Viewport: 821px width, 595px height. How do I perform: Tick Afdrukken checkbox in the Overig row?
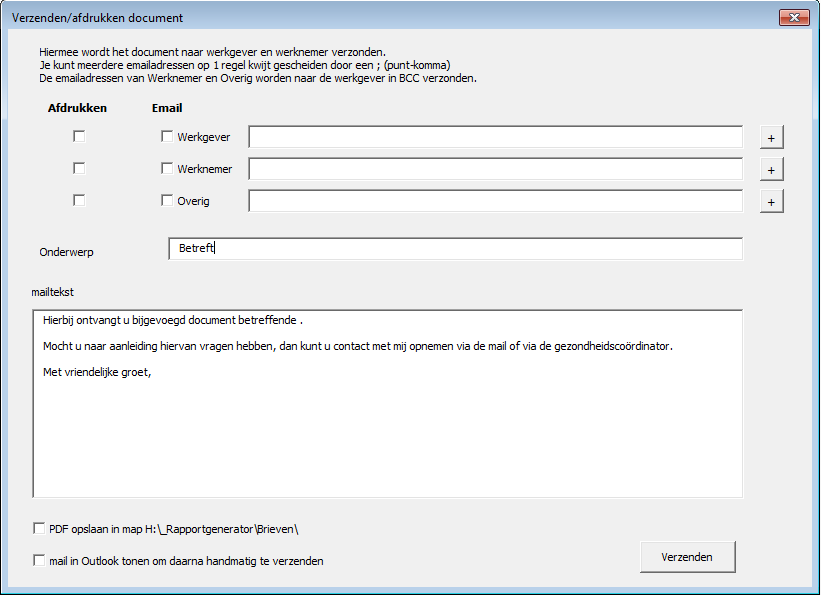point(79,201)
